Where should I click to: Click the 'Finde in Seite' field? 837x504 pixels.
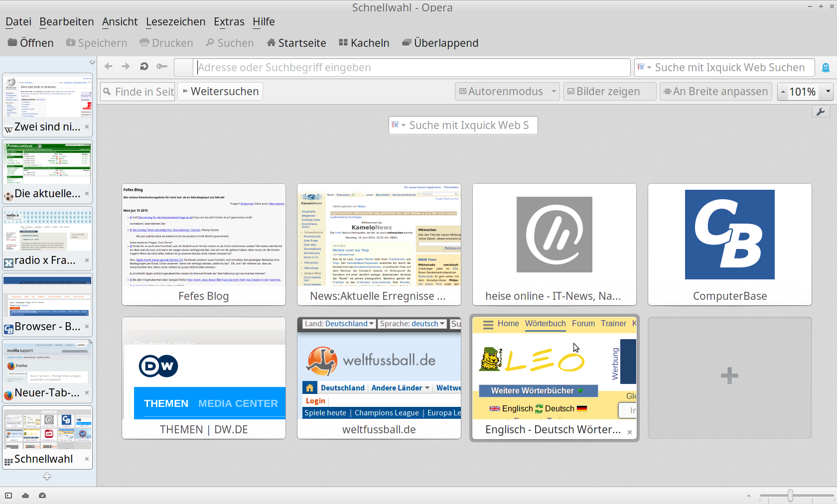pos(138,92)
